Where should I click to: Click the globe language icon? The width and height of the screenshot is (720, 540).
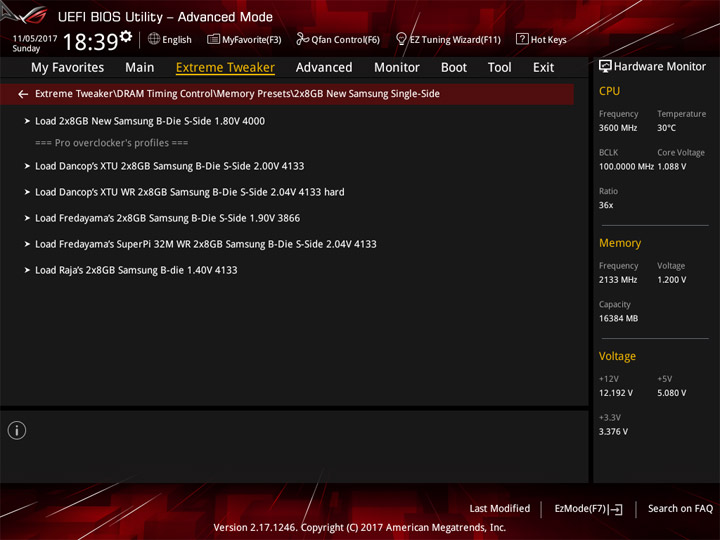pos(154,39)
